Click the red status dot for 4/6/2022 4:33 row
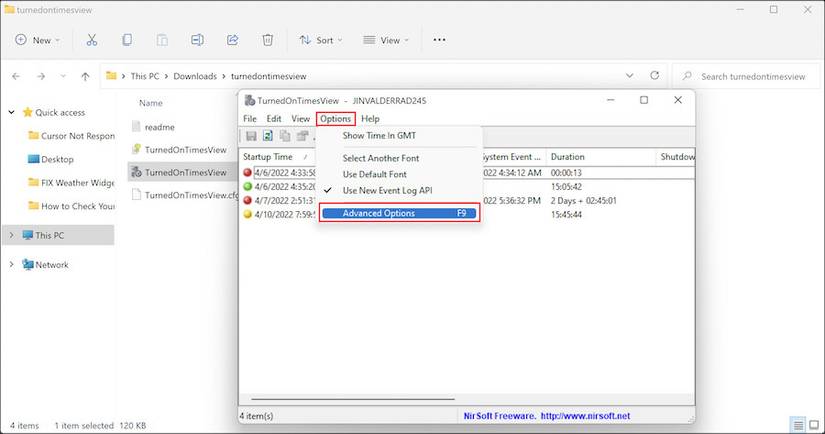Screen dimensions: 825x434 coord(247,173)
